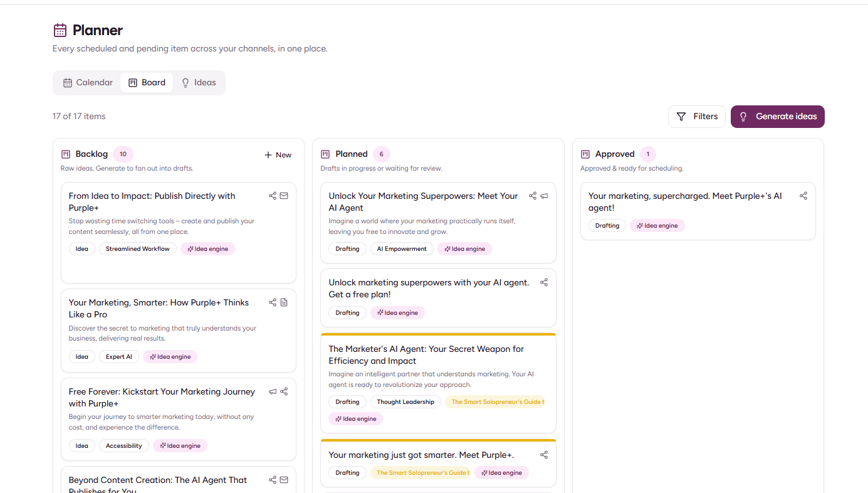Click megaphone icon on 'Free Forever' card

(273, 391)
